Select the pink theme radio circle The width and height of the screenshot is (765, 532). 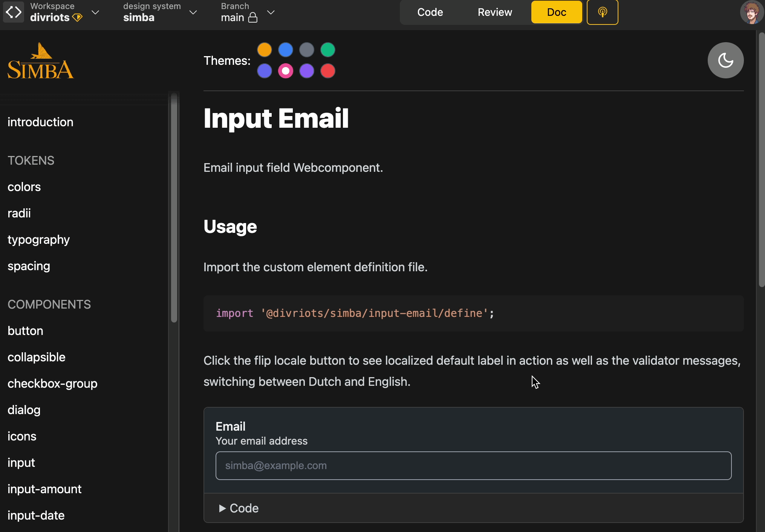coord(286,71)
